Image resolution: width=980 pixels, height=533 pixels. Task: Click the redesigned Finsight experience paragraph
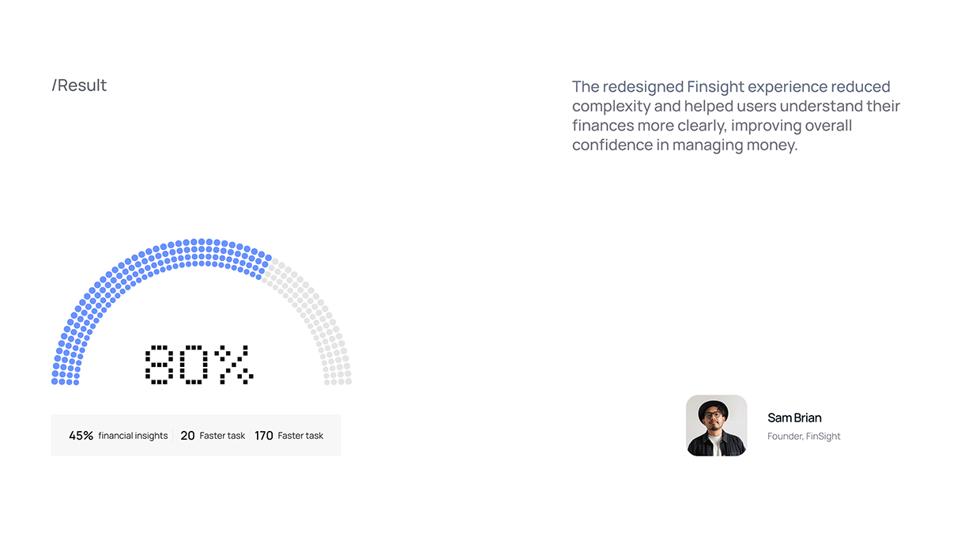[736, 115]
